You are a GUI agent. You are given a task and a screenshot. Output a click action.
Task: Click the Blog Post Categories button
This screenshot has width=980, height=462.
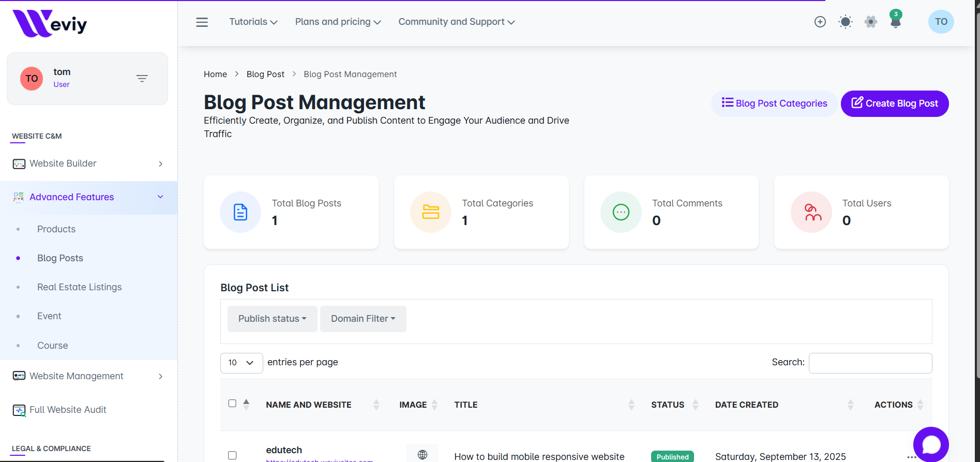pos(774,103)
